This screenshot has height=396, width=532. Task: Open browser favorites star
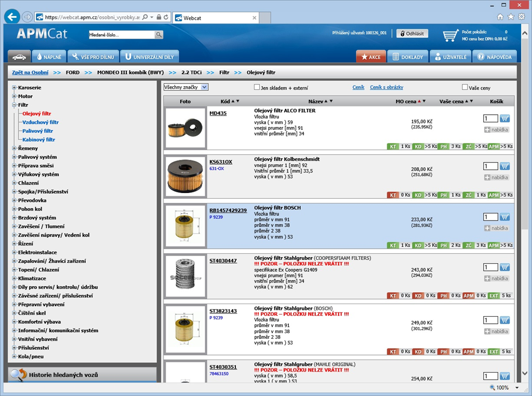tap(511, 17)
